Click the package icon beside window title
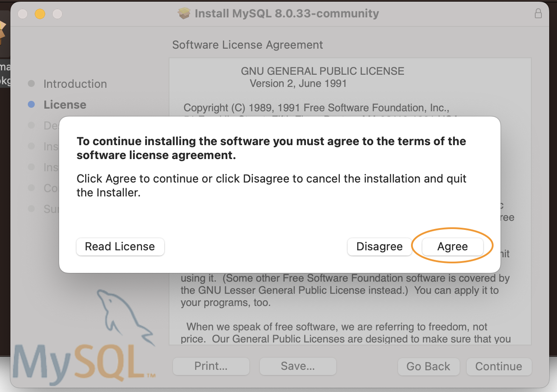This screenshot has width=557, height=392. point(184,13)
